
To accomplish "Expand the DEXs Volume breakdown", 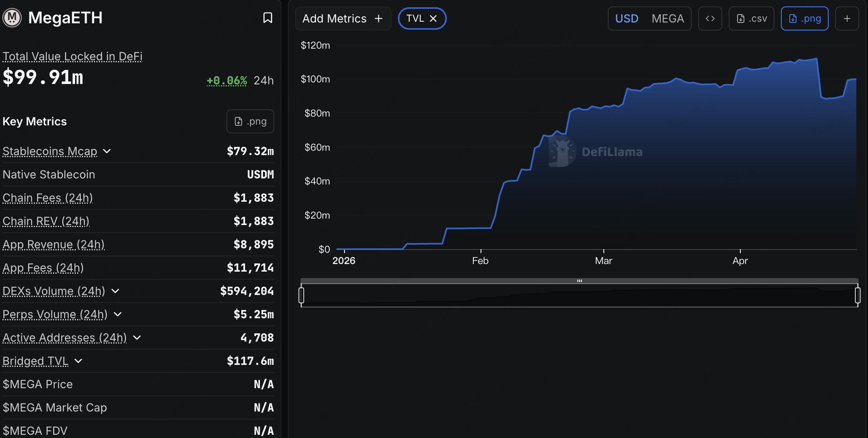I will click(x=115, y=291).
